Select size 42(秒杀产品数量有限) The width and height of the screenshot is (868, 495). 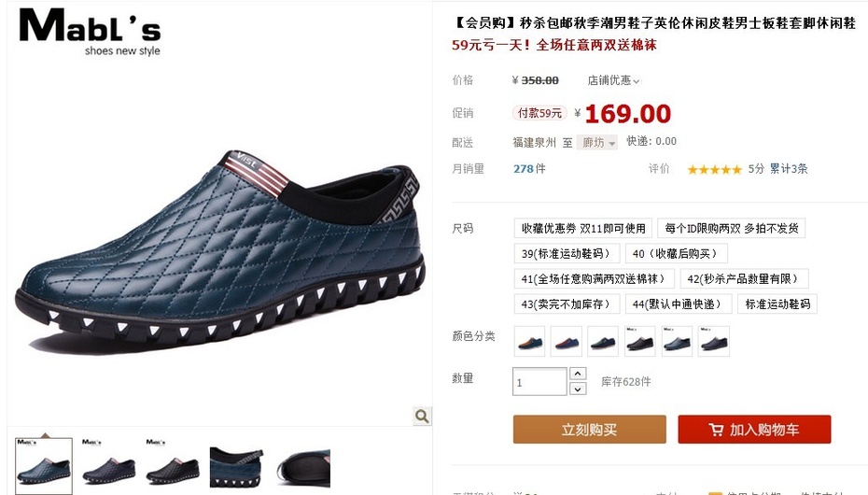pos(744,278)
